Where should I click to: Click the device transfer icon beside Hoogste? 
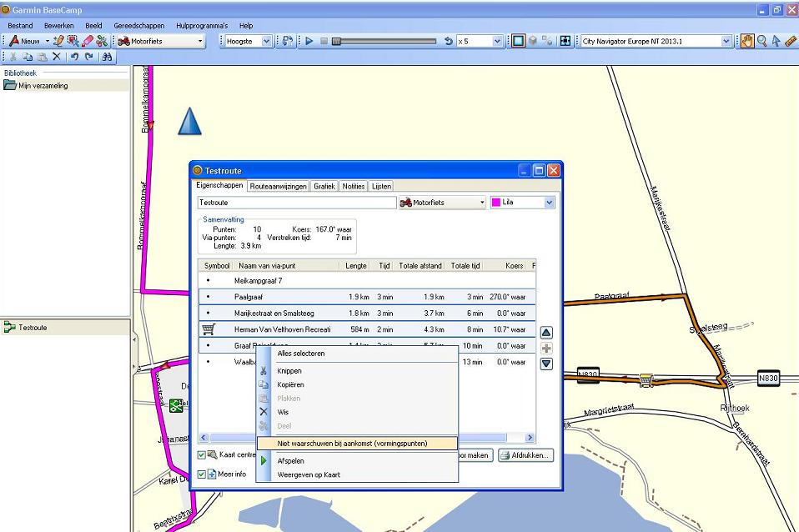288,42
